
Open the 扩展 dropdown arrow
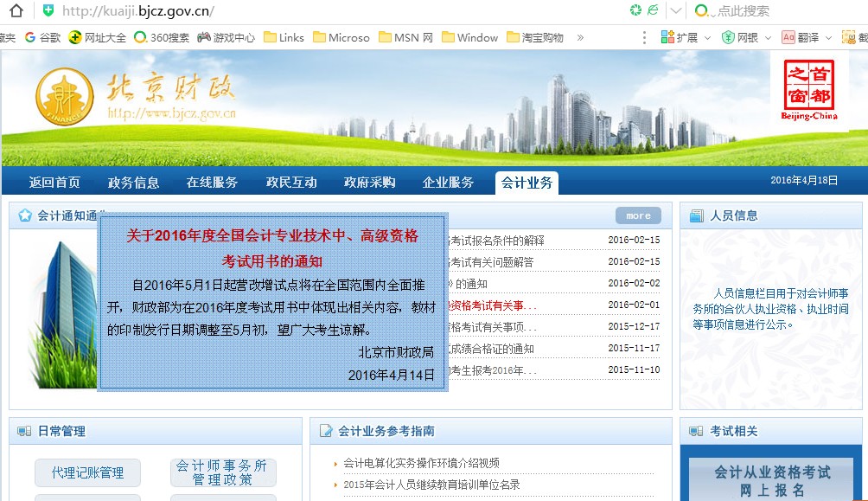707,38
